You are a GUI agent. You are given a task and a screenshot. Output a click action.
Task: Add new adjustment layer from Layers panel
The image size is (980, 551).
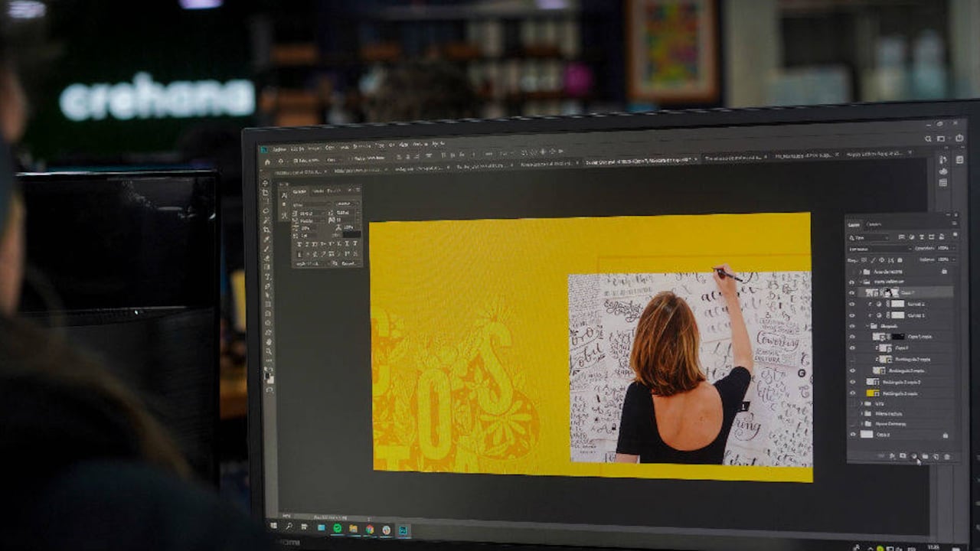click(914, 456)
